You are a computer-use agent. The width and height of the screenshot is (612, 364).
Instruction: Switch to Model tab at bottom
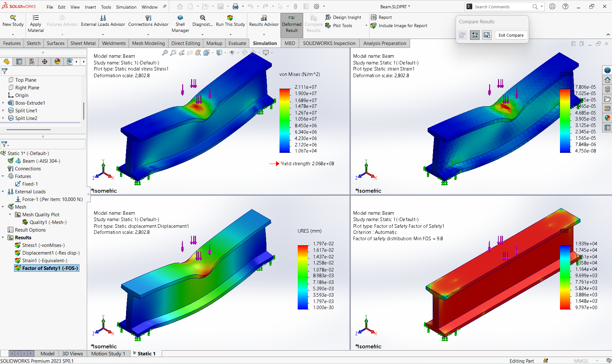[x=48, y=353]
